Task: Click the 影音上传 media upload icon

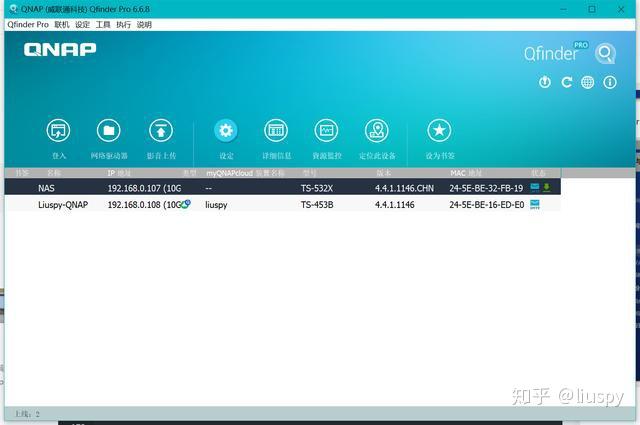Action: [161, 131]
